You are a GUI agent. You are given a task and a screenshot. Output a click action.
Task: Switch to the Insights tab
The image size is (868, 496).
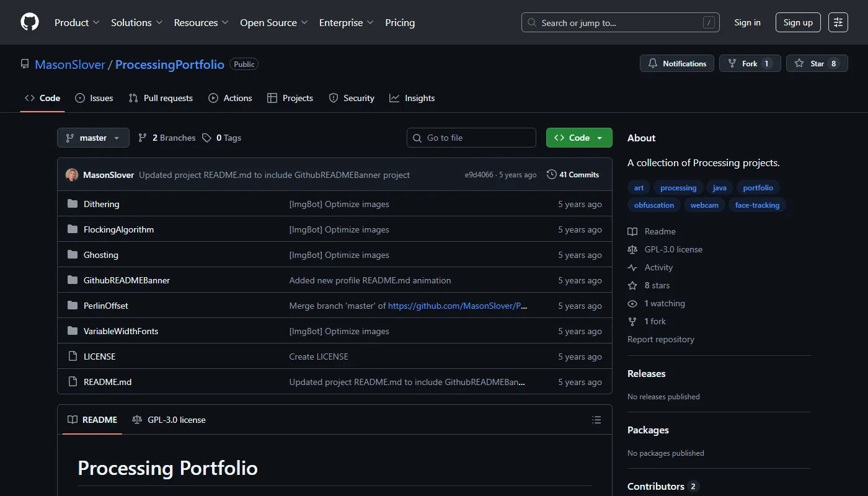click(x=412, y=98)
